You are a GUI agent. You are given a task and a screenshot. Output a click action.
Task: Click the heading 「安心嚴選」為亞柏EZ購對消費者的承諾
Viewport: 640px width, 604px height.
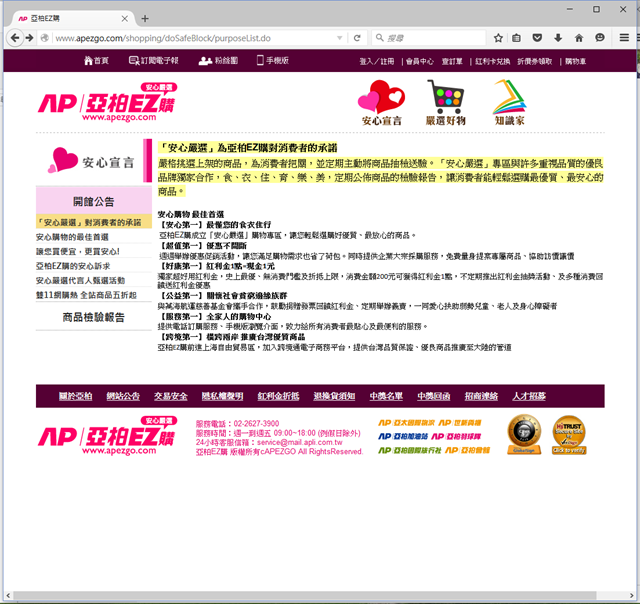tap(248, 148)
